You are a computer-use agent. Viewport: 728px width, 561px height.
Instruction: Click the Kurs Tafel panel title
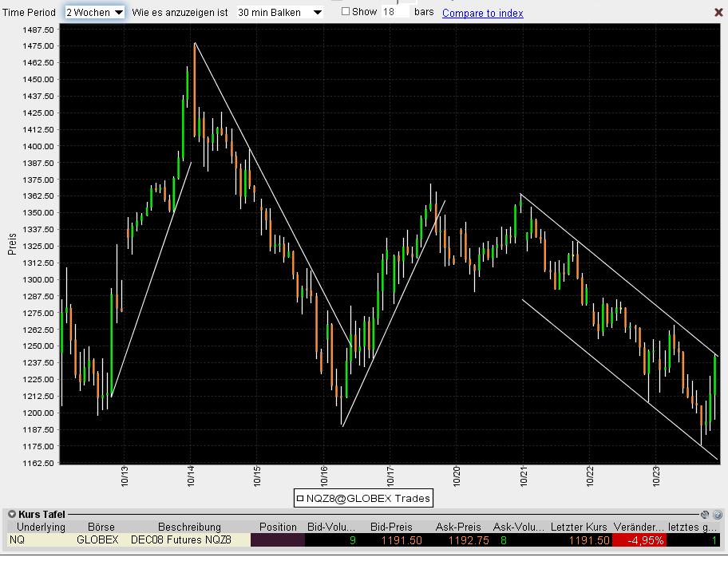coord(42,514)
